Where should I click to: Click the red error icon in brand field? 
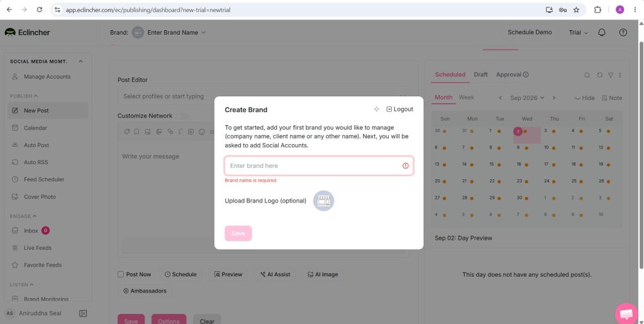click(406, 165)
